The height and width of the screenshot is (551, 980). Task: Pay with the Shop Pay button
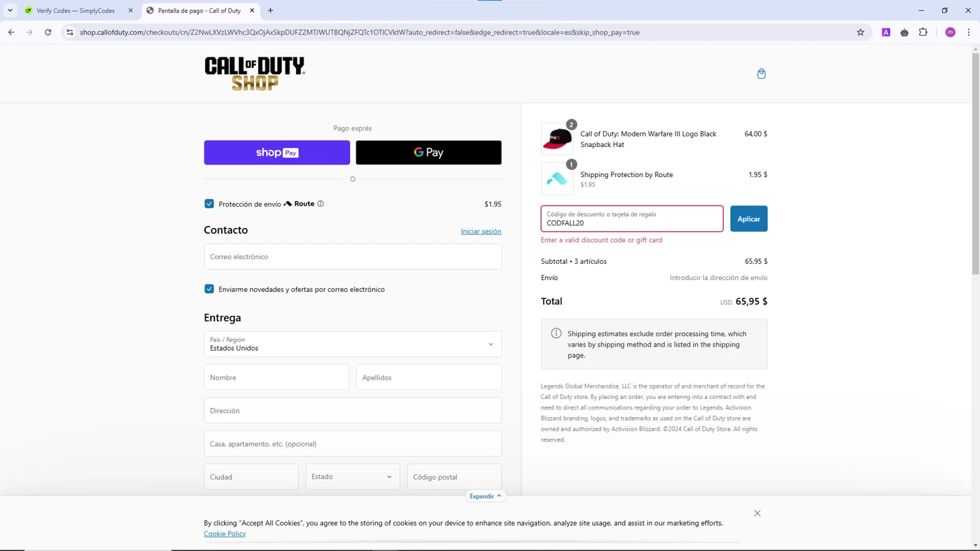coord(277,153)
